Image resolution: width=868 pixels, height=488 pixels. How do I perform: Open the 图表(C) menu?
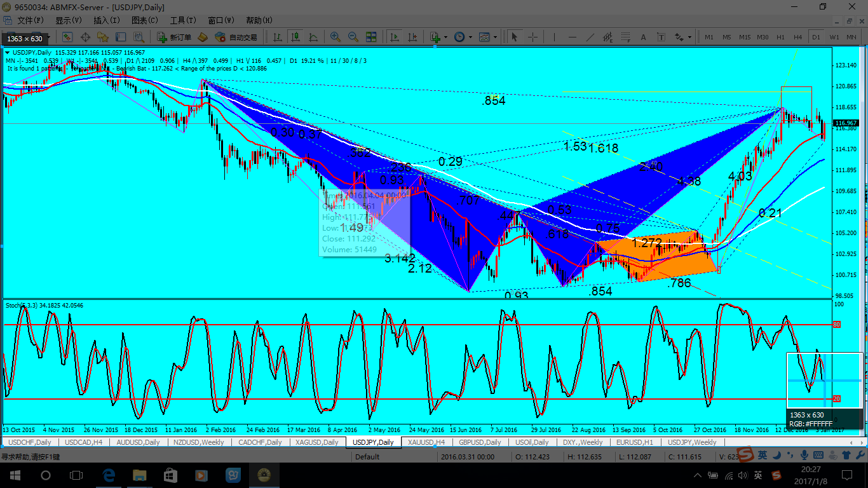145,20
